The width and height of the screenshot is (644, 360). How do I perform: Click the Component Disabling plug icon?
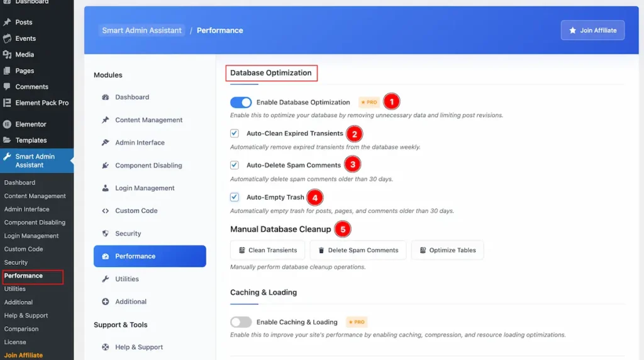pos(106,166)
